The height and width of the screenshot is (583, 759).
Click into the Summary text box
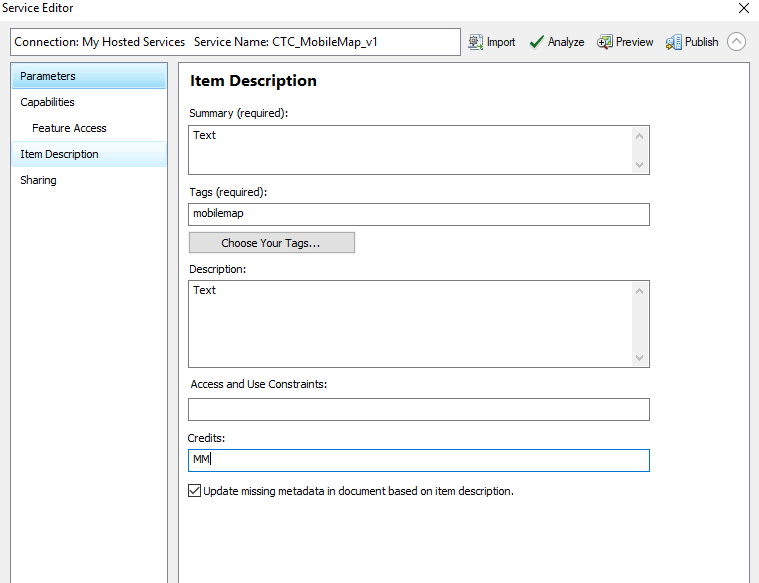pyautogui.click(x=410, y=149)
